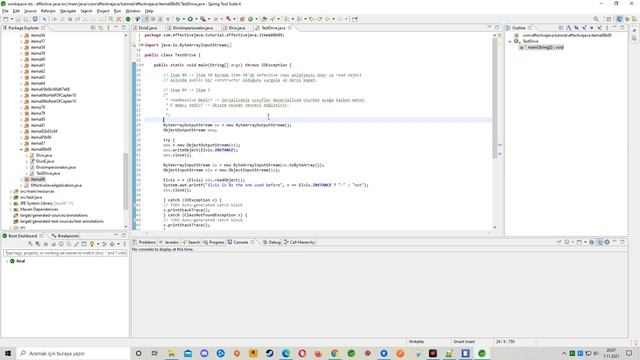Open the Mail app on the taskbar

pos(188,353)
